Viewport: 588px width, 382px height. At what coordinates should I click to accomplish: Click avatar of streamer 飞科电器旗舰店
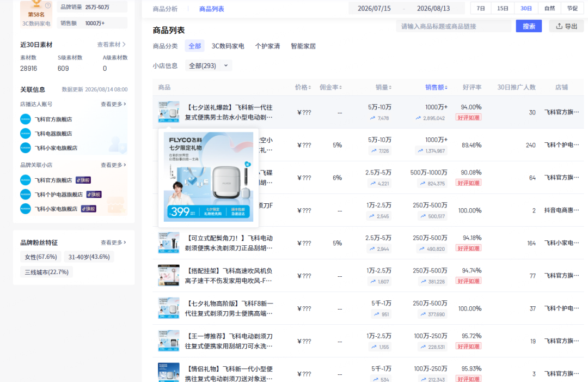point(26,134)
